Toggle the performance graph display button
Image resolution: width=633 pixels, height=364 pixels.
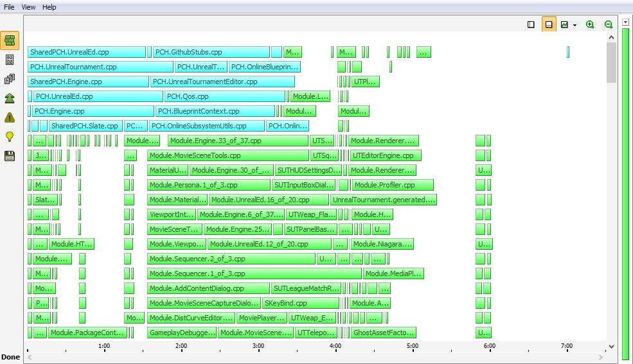[x=564, y=24]
